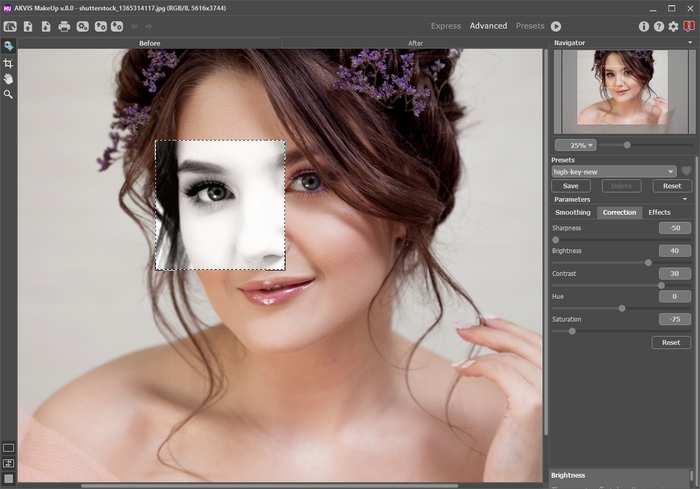Click the Presets section label

coord(562,160)
